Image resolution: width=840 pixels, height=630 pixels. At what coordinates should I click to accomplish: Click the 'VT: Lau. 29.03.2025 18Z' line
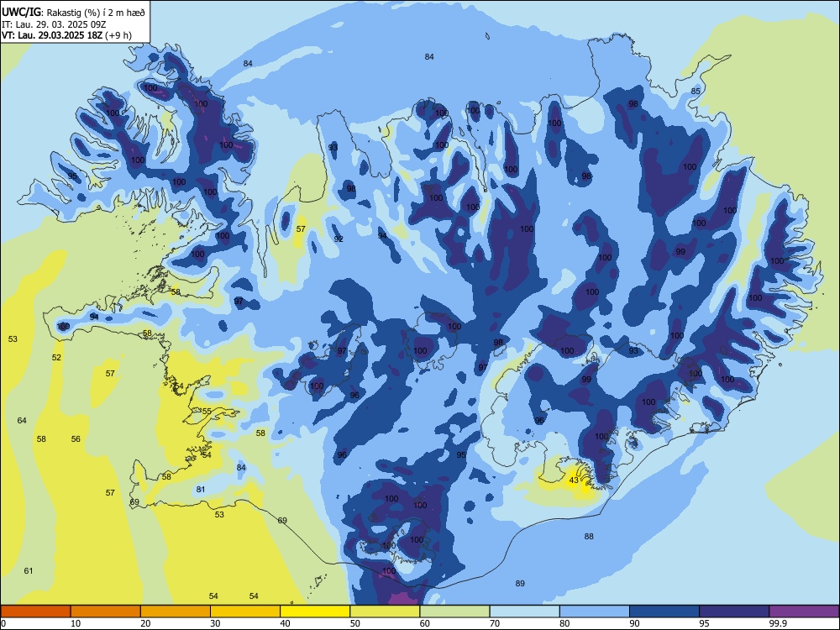[52, 35]
